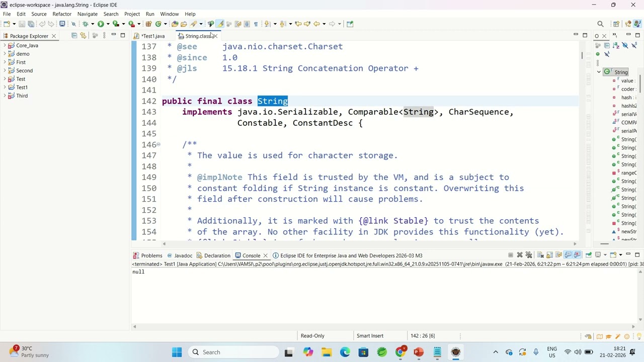Image resolution: width=644 pixels, height=362 pixels.
Task: Open the Open Console dropdown arrow
Action: click(621, 255)
